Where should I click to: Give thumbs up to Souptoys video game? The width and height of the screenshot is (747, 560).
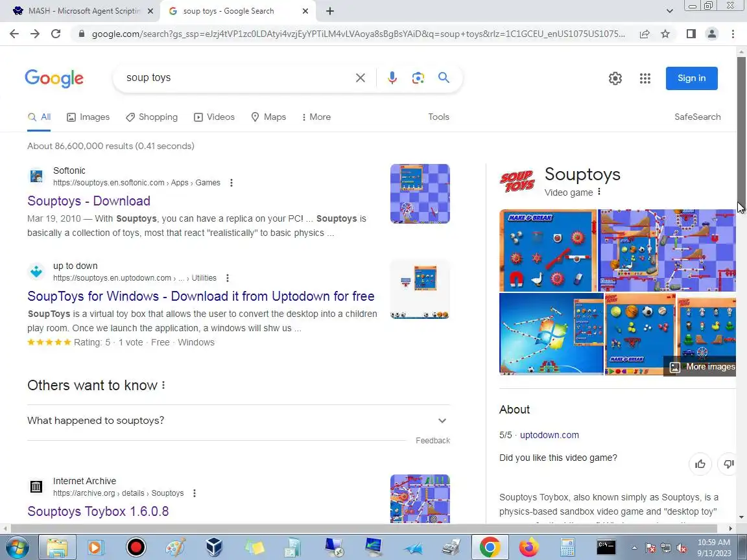tap(700, 464)
